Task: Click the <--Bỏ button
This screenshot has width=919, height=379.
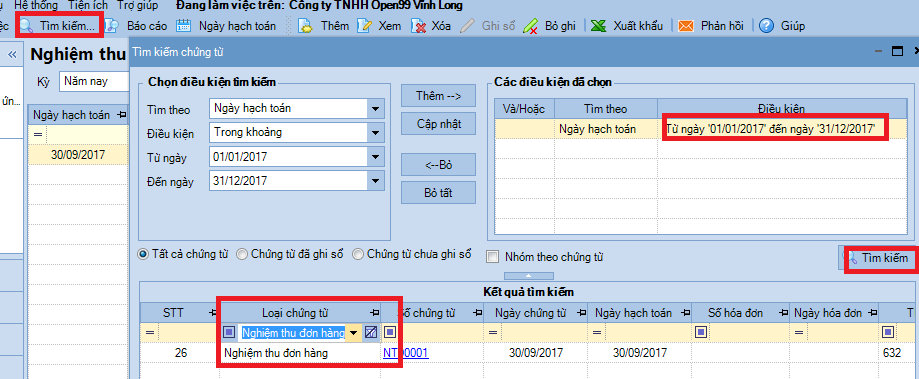Action: [x=438, y=165]
